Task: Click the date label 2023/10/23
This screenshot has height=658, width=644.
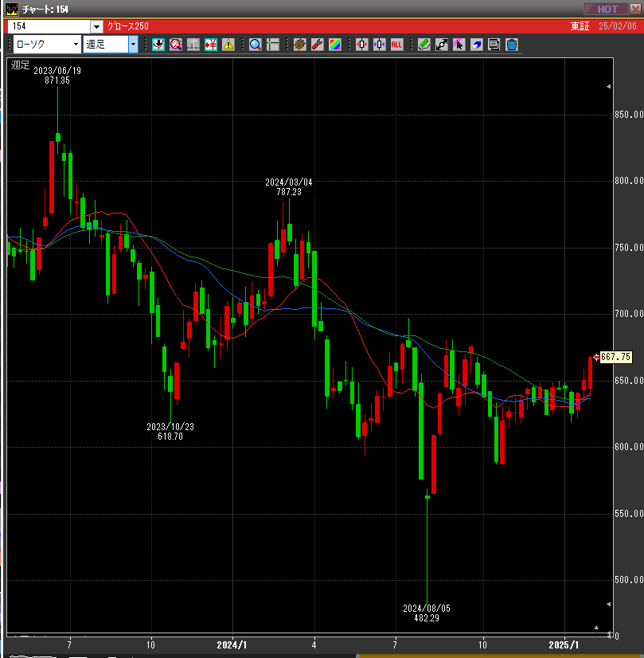Action: 170,427
